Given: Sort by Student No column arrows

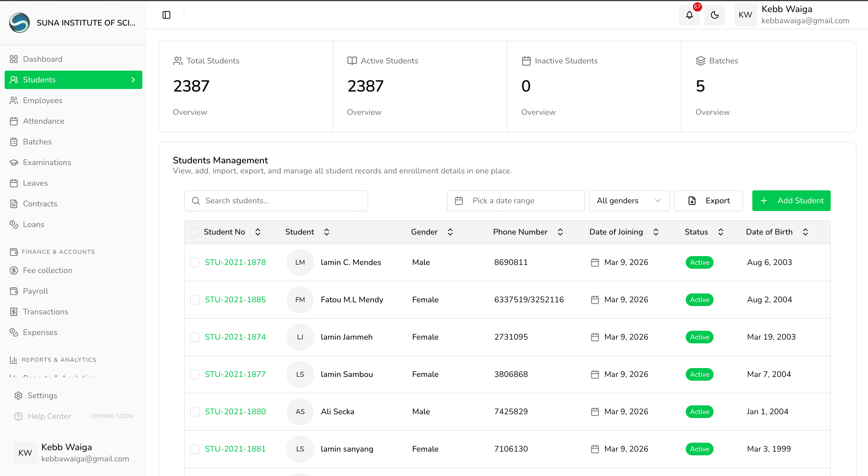Looking at the screenshot, I should tap(258, 232).
